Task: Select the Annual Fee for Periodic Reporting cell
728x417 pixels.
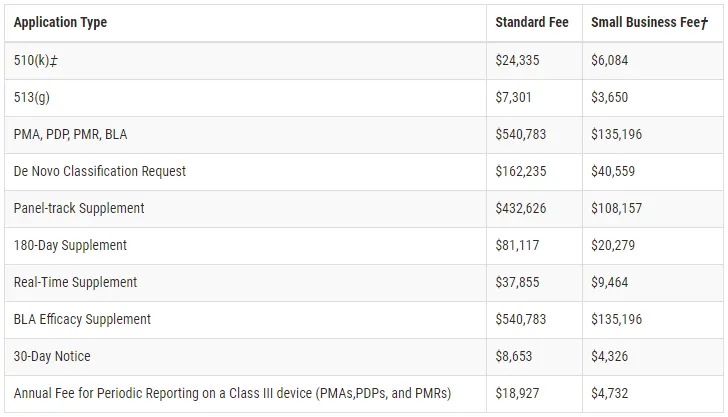Action: coord(232,393)
